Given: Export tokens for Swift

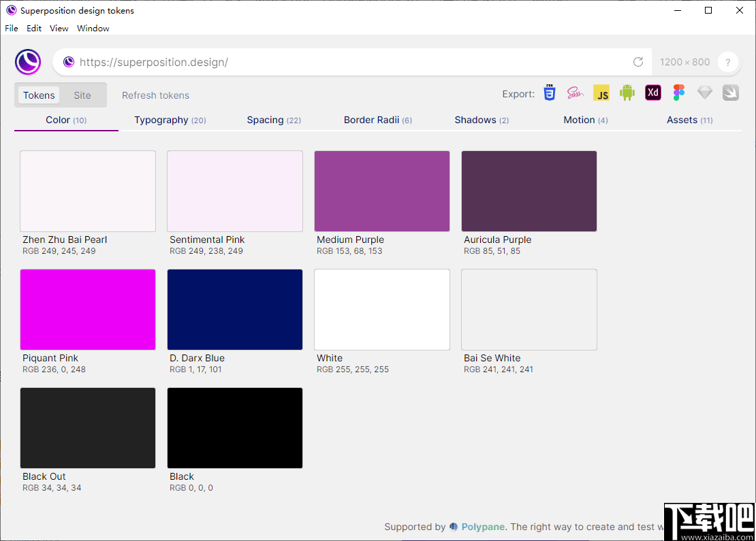Looking at the screenshot, I should coord(730,93).
